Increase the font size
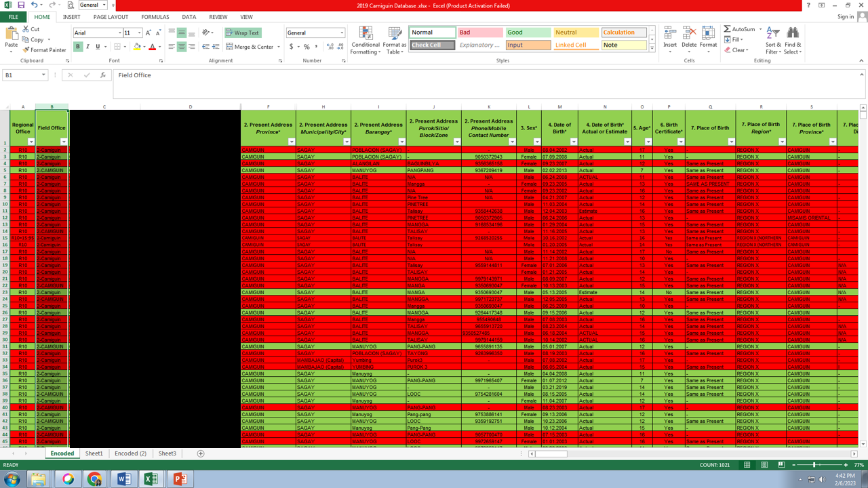Image resolution: width=868 pixels, height=488 pixels. tap(149, 33)
